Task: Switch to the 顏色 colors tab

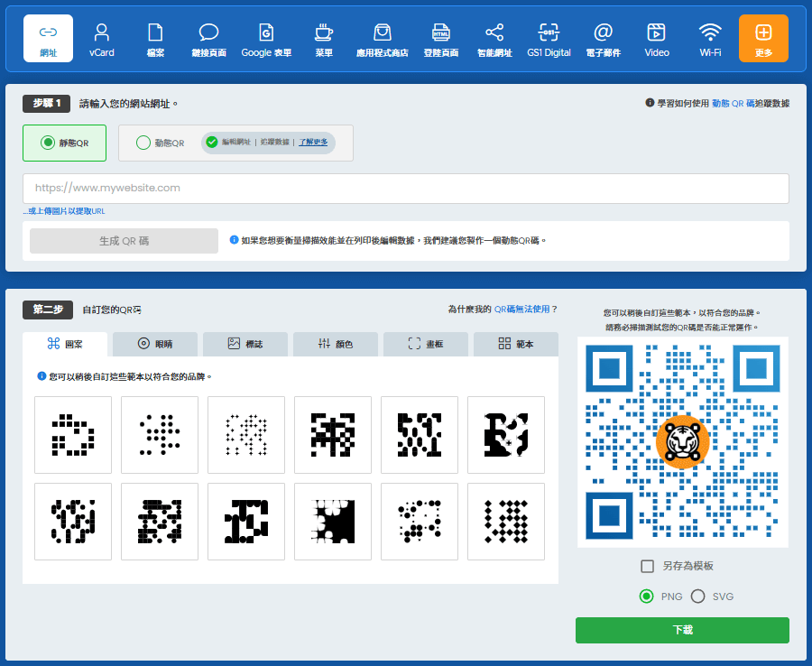Action: pyautogui.click(x=335, y=344)
